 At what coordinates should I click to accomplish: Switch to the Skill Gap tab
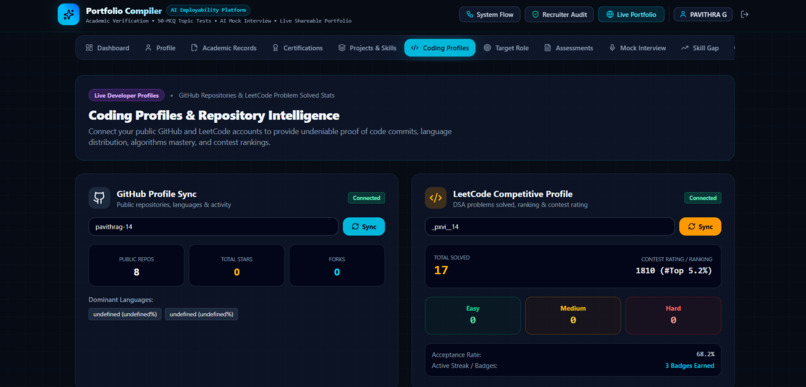coord(700,48)
